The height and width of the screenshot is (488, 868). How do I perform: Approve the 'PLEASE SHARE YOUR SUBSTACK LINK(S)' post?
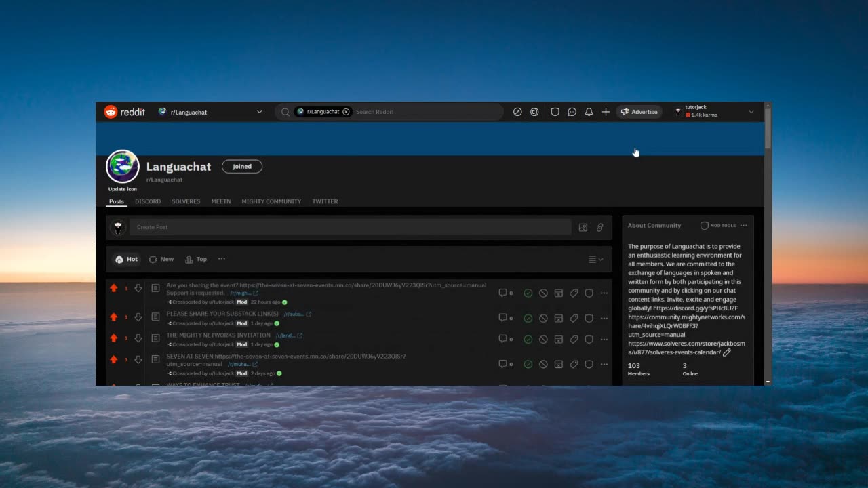pos(528,318)
